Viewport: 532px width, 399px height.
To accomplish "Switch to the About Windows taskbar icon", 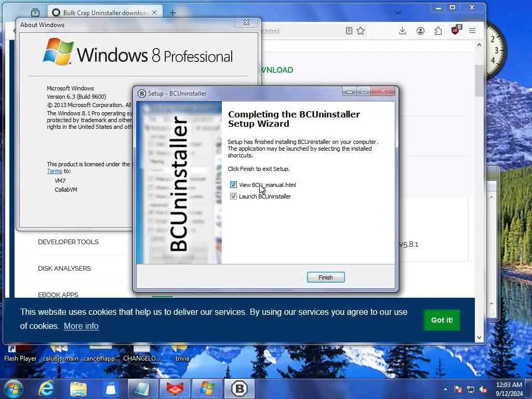I will point(207,389).
